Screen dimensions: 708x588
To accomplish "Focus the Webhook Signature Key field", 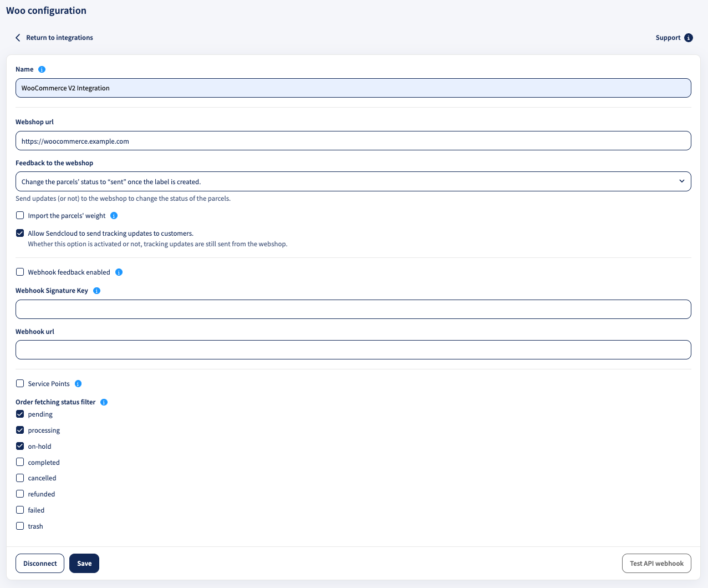I will pos(353,309).
